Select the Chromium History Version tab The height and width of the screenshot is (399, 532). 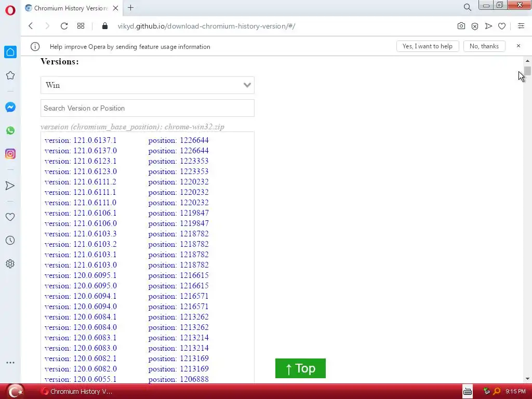pyautogui.click(x=71, y=8)
